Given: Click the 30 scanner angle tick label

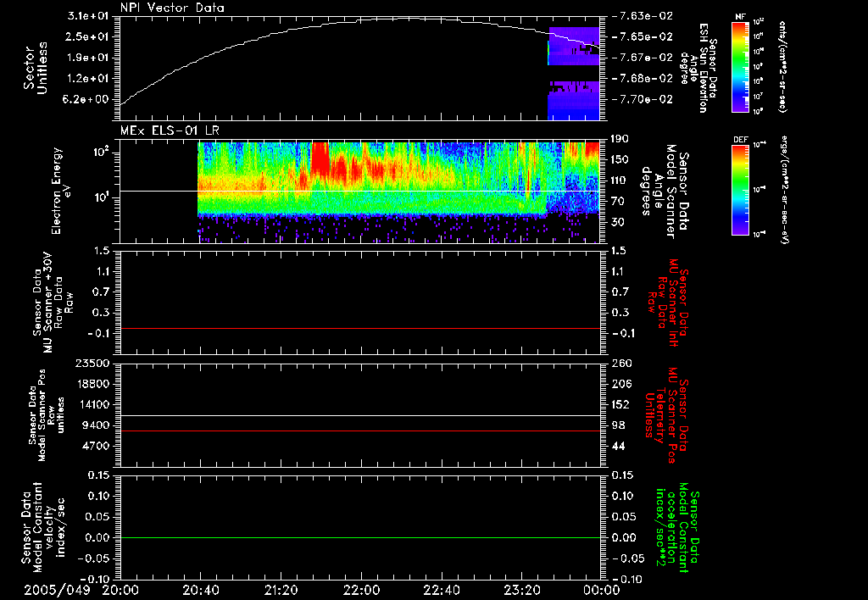Looking at the screenshot, I should [618, 223].
